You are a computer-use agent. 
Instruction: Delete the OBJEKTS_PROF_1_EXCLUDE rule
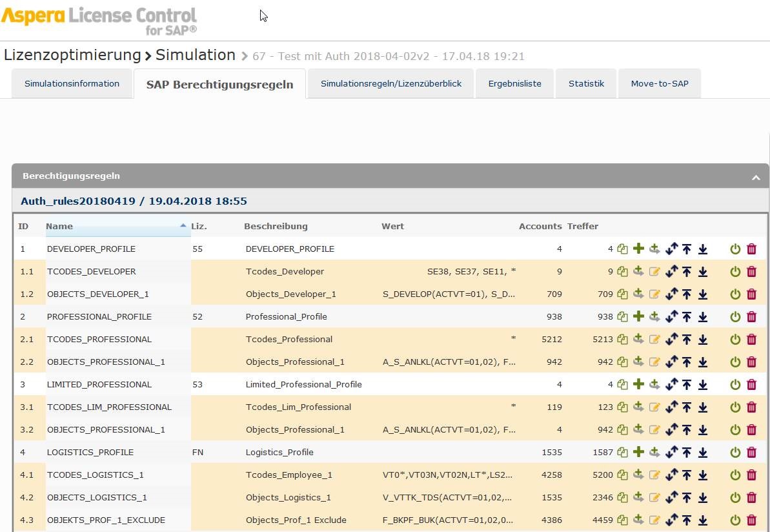click(x=751, y=520)
